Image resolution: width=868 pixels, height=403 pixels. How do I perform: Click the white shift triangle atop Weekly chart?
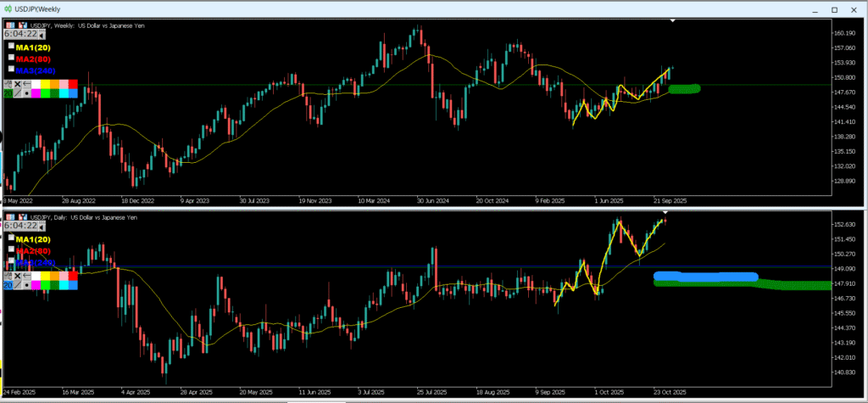coord(673,20)
